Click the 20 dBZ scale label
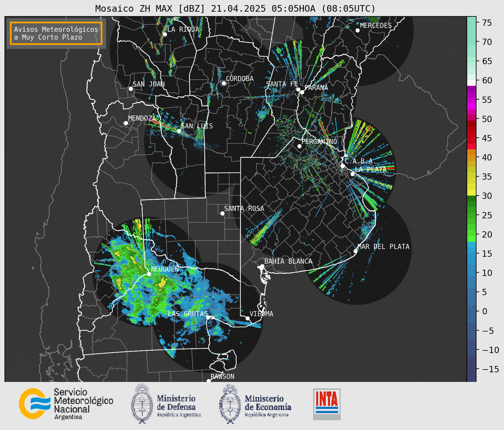This screenshot has width=504, height=430. pyautogui.click(x=487, y=234)
